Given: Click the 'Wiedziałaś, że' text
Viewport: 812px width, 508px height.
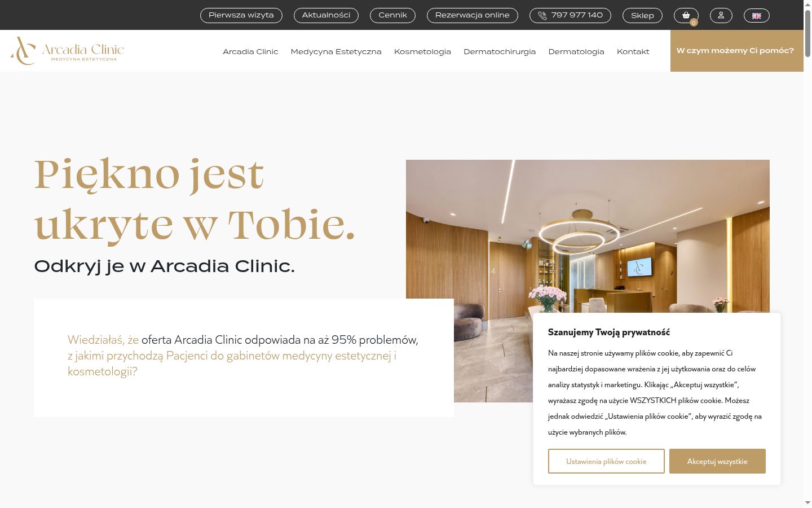Looking at the screenshot, I should (103, 340).
